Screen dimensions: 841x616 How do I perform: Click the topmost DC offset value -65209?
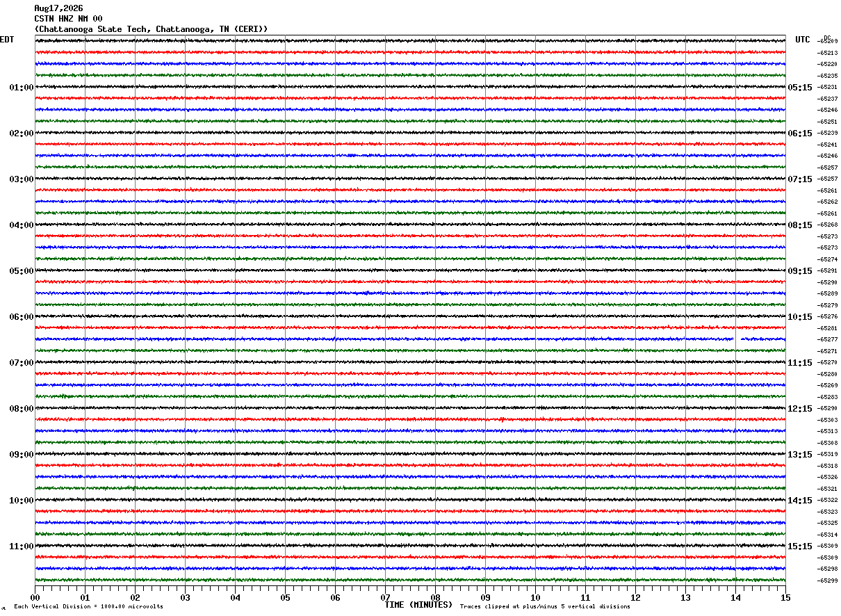[828, 42]
